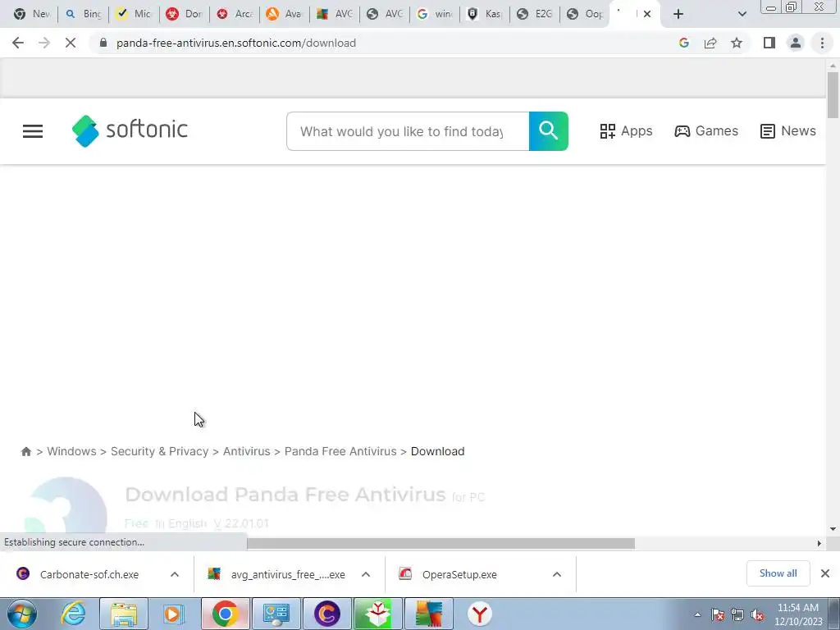
Task: Expand the tab search dropdown
Action: click(x=742, y=14)
